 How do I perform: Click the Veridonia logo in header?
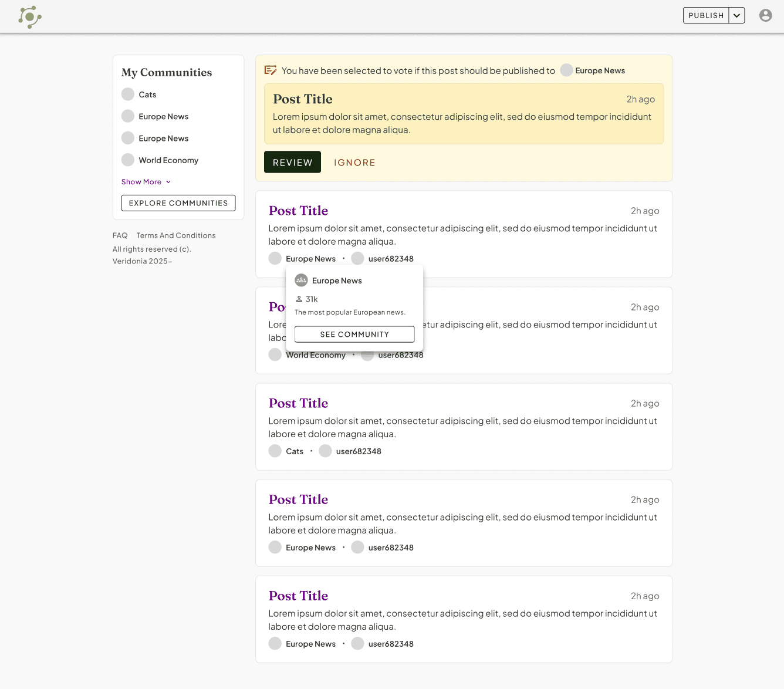(x=30, y=17)
